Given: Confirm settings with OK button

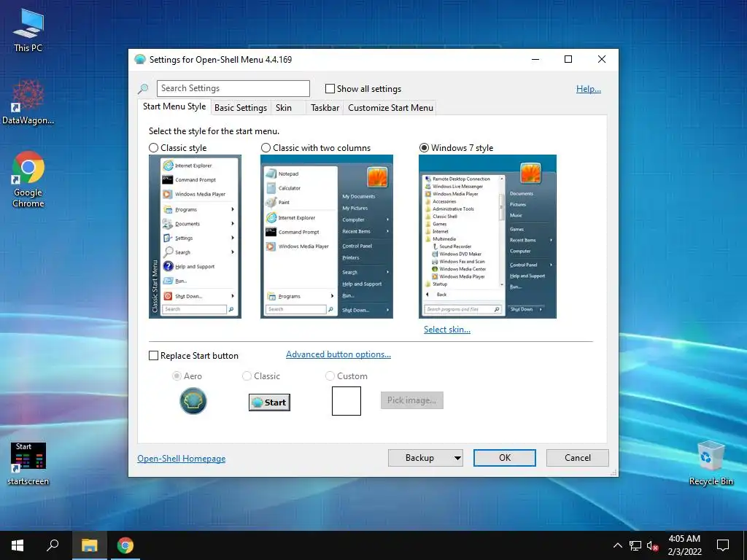Looking at the screenshot, I should 505,458.
